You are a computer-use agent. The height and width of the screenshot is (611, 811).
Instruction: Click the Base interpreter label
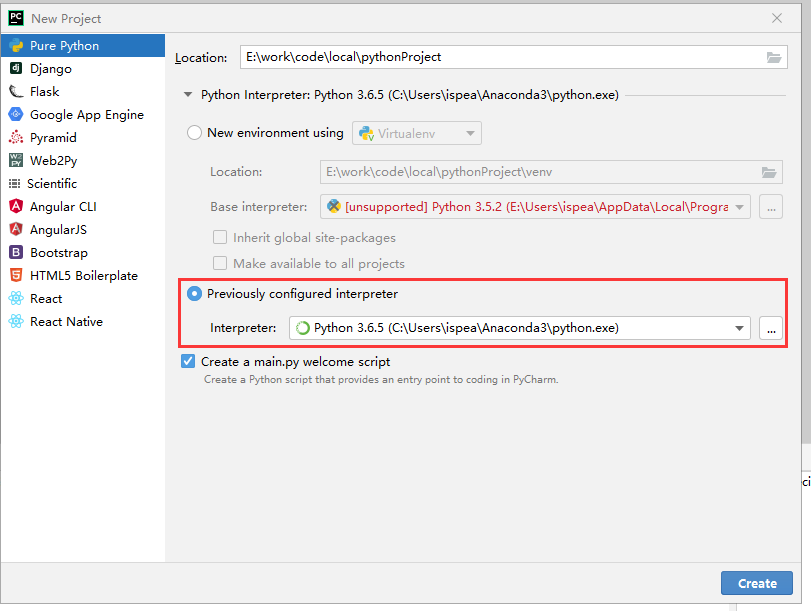(x=259, y=207)
